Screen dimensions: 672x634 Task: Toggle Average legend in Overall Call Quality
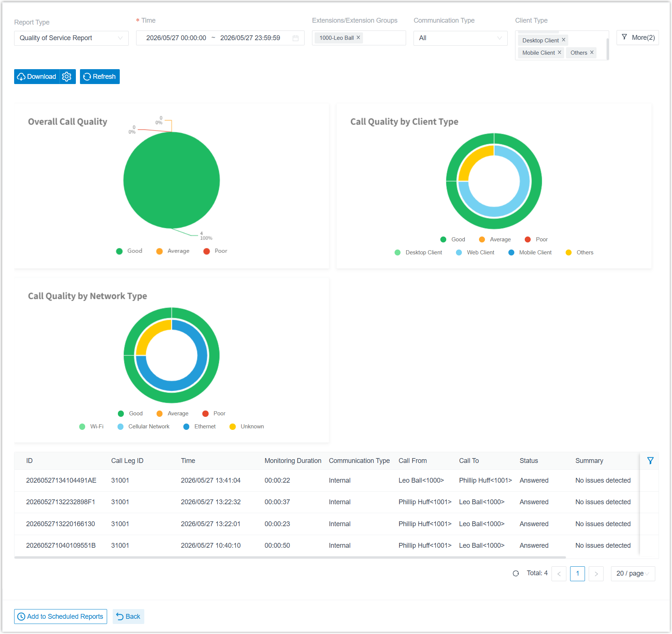pyautogui.click(x=173, y=251)
